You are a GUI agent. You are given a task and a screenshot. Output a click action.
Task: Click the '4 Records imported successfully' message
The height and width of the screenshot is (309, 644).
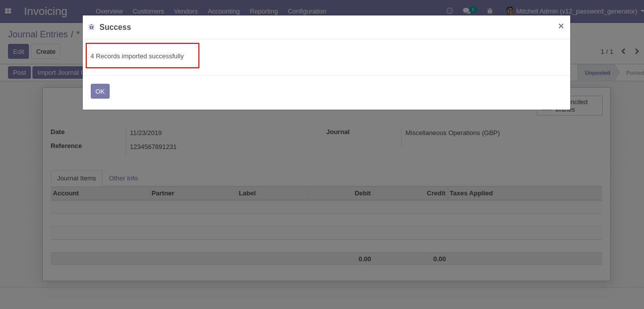pyautogui.click(x=137, y=56)
